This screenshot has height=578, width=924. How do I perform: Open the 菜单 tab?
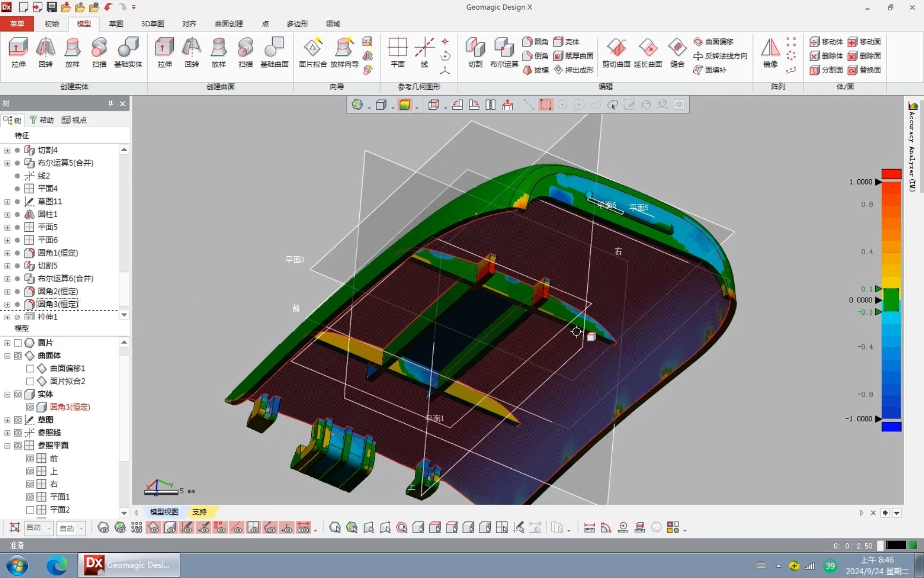(17, 24)
